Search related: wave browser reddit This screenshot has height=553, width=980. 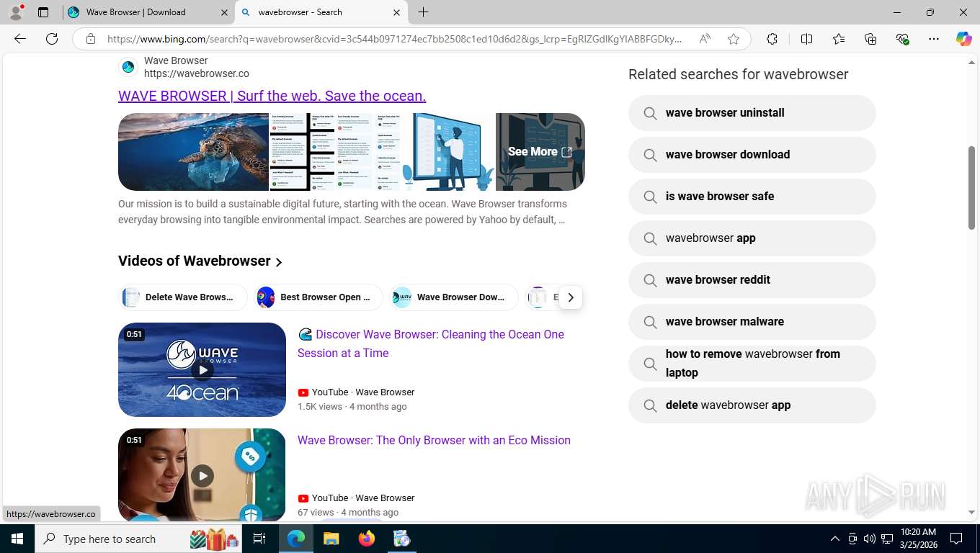click(x=752, y=280)
